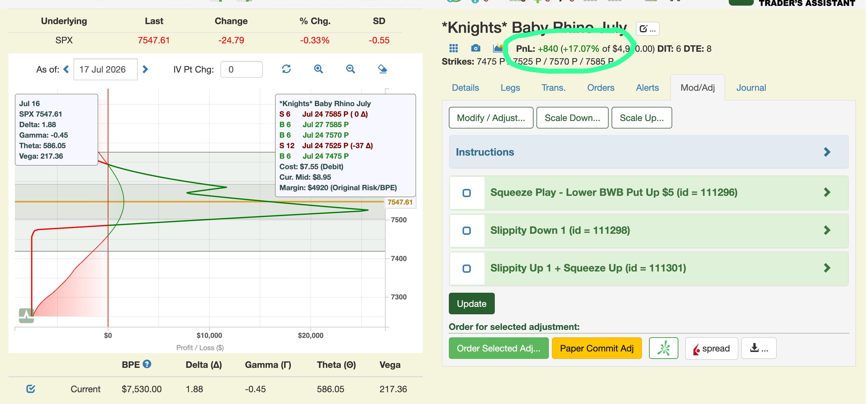Click the spread broker button
The image size is (868, 404).
pyautogui.click(x=711, y=348)
